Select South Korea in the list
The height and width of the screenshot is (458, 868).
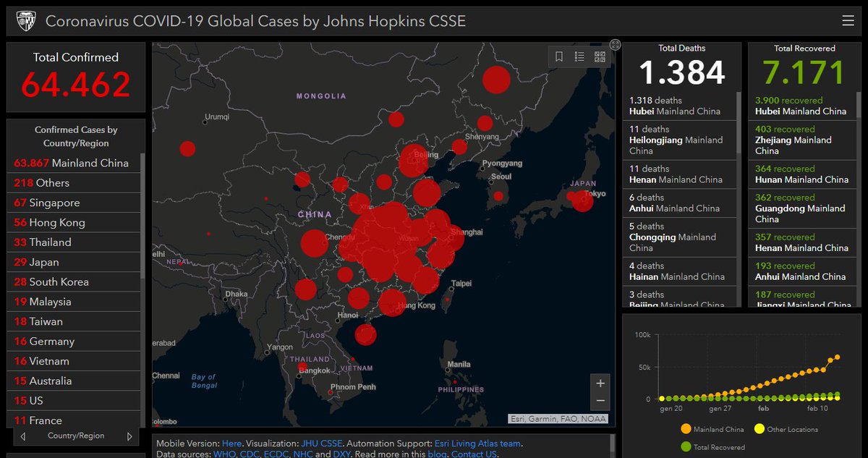[x=74, y=282]
